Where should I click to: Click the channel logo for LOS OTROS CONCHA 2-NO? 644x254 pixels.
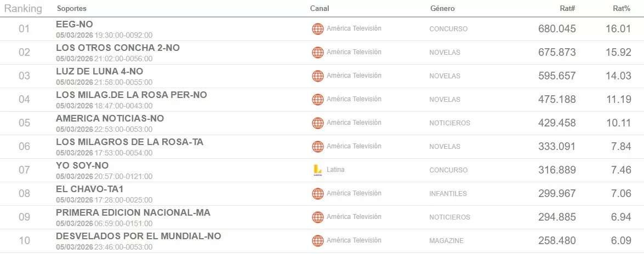317,53
